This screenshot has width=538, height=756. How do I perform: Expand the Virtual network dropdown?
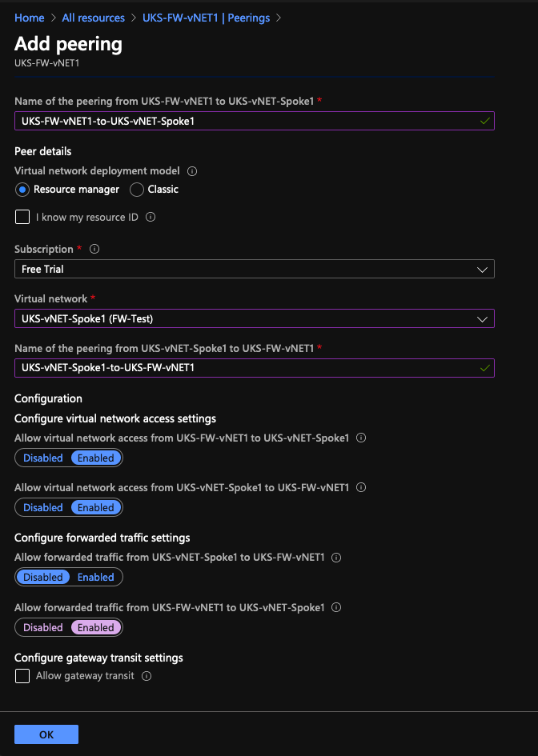255,318
